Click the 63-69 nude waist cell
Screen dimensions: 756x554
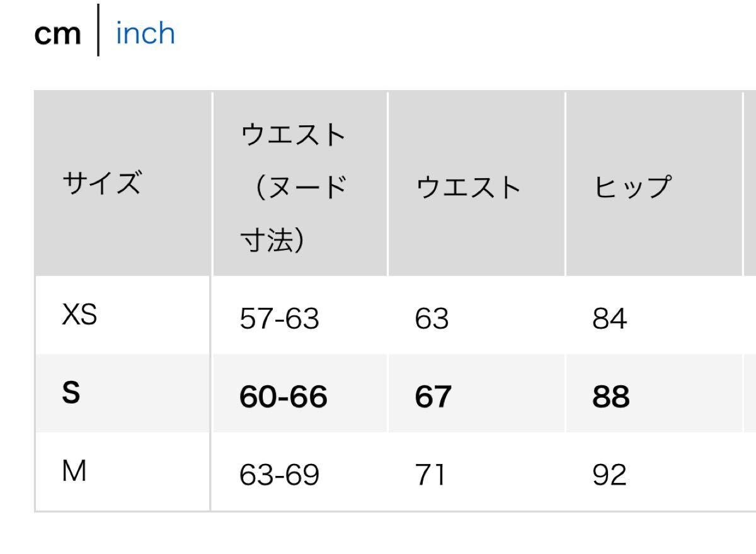(279, 475)
